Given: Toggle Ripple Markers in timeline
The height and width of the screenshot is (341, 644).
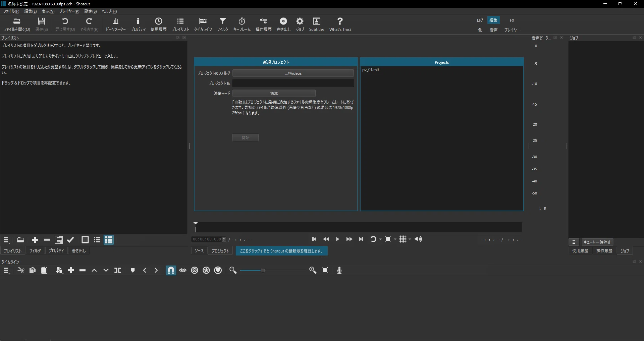Looking at the screenshot, I should 218,270.
